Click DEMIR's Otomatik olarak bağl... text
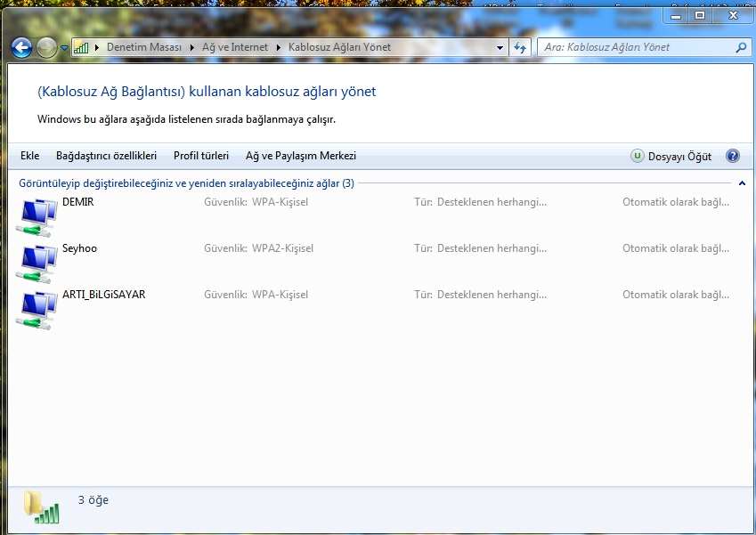Viewport: 756px width, 535px height. tap(676, 202)
